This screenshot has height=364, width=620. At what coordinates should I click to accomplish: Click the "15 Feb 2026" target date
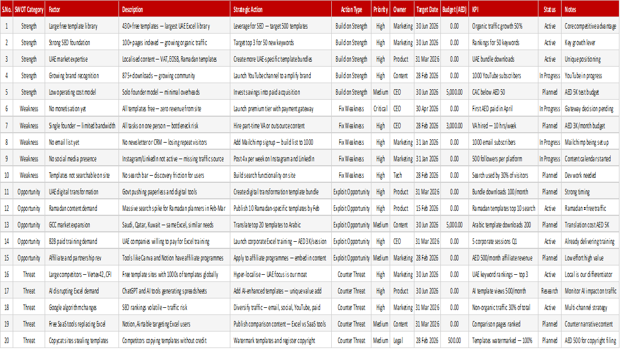[x=427, y=208]
